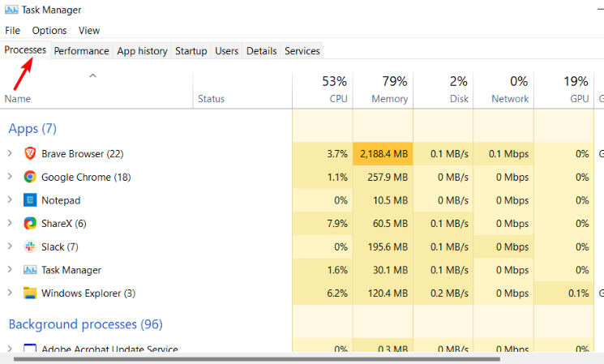Click the 7.9% CPU cell for ShareX

pos(323,224)
